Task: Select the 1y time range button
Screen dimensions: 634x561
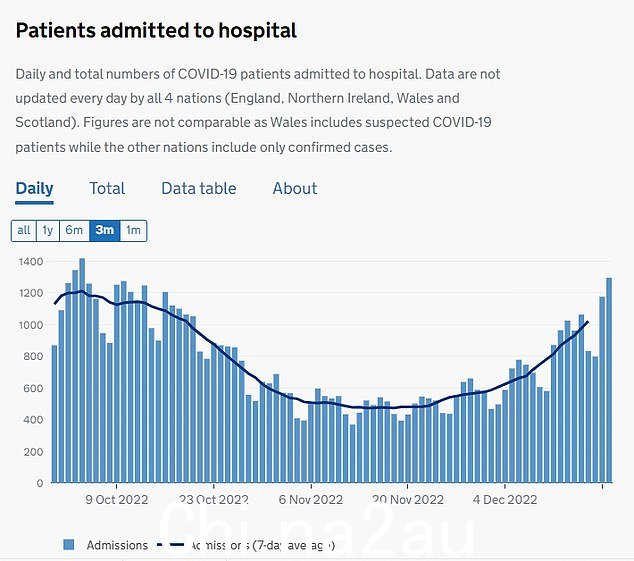Action: point(48,231)
